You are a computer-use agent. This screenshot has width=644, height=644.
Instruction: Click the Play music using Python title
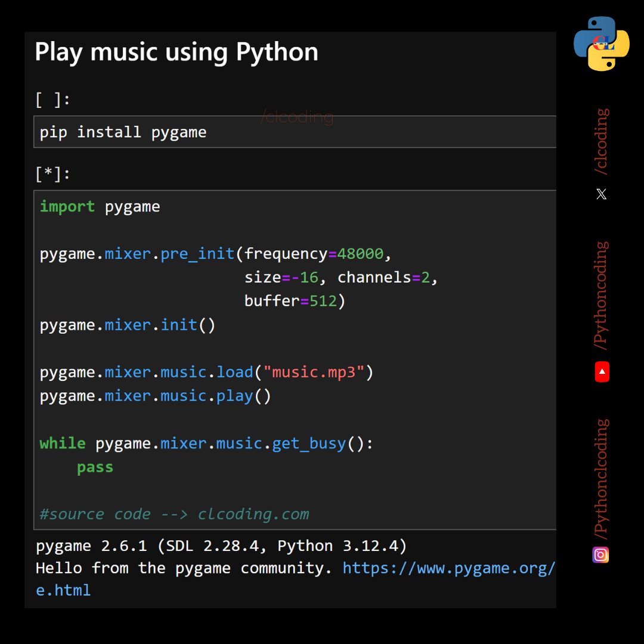pos(176,52)
